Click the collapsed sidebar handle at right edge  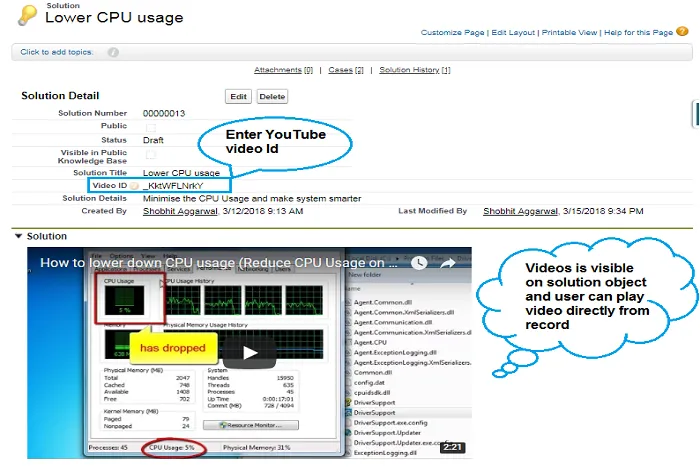click(696, 114)
